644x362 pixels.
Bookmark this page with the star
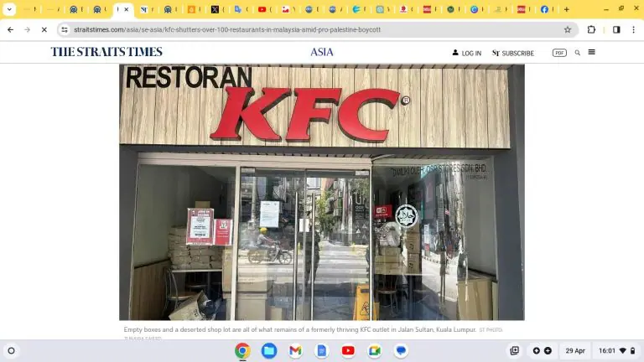pyautogui.click(x=568, y=29)
